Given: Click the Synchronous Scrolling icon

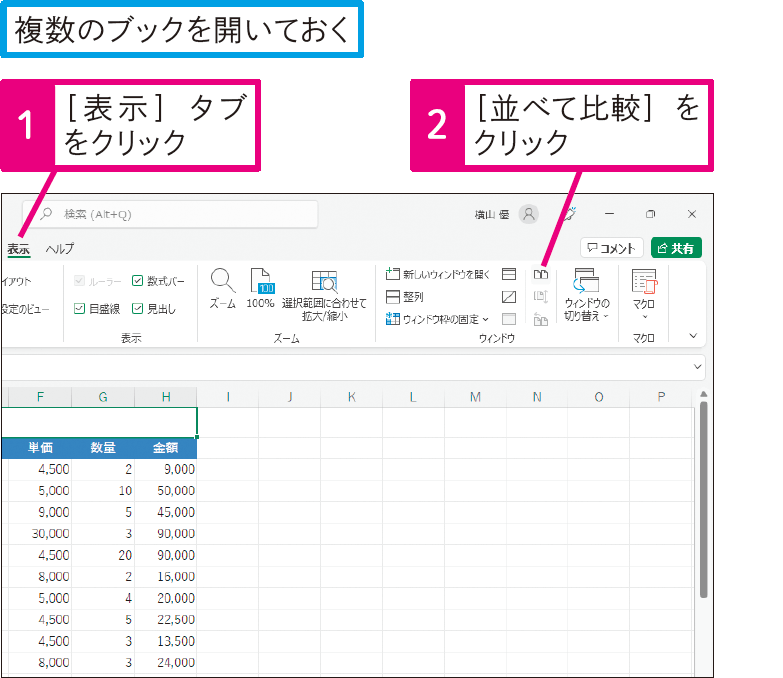Looking at the screenshot, I should pos(541,297).
